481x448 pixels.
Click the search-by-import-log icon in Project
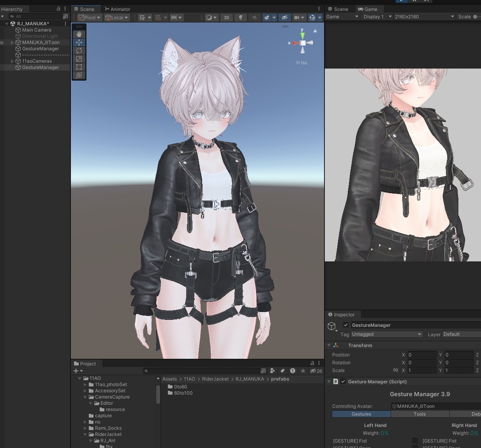[293, 371]
